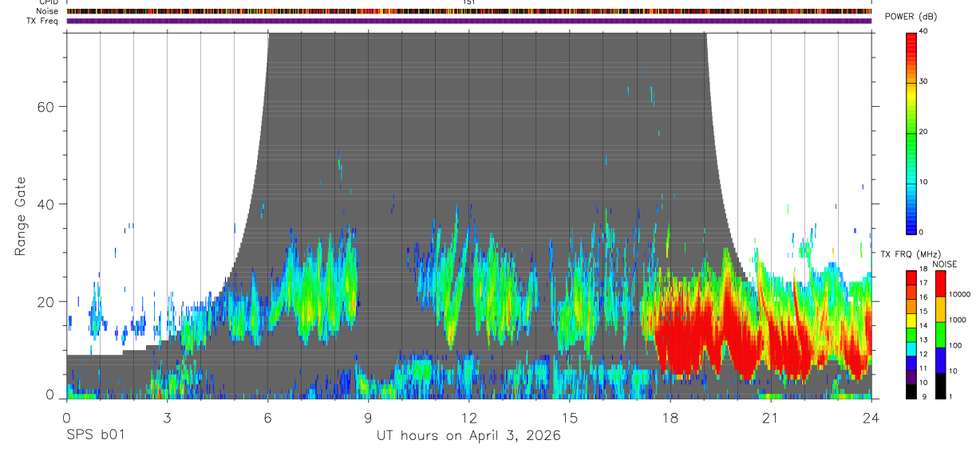Click the 24 tick label on the UT hours axis
980x452 pixels.
pos(871,418)
